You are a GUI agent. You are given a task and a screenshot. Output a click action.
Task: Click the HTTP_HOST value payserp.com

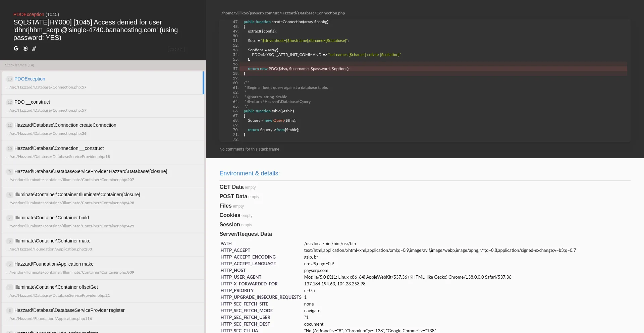tap(316, 271)
